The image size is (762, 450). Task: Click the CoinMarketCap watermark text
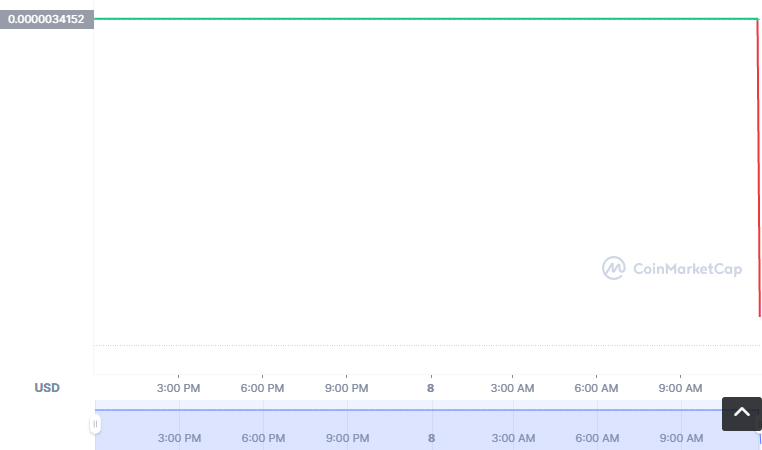click(687, 268)
